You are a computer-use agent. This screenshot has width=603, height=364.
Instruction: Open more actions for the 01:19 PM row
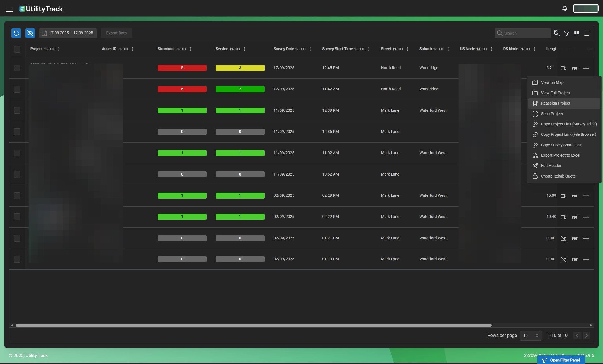(x=586, y=259)
